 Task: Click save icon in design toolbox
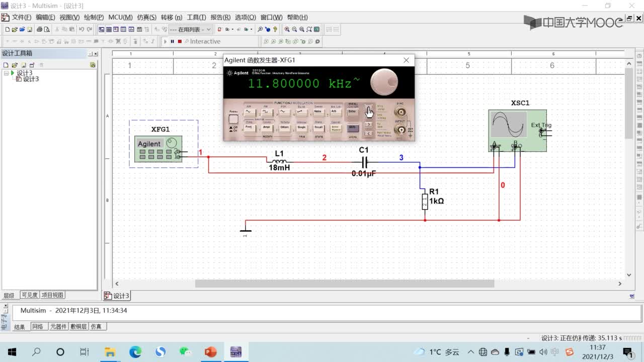pos(23,65)
